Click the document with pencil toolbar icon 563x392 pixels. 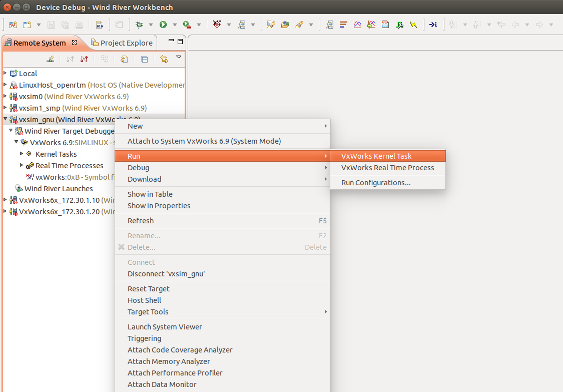271,25
